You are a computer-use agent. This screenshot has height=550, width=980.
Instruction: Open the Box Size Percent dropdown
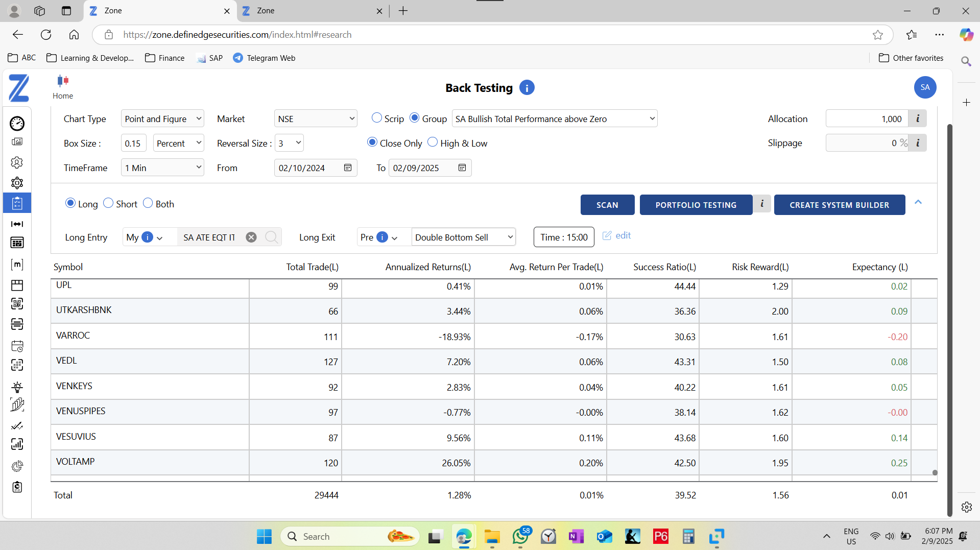pyautogui.click(x=178, y=143)
